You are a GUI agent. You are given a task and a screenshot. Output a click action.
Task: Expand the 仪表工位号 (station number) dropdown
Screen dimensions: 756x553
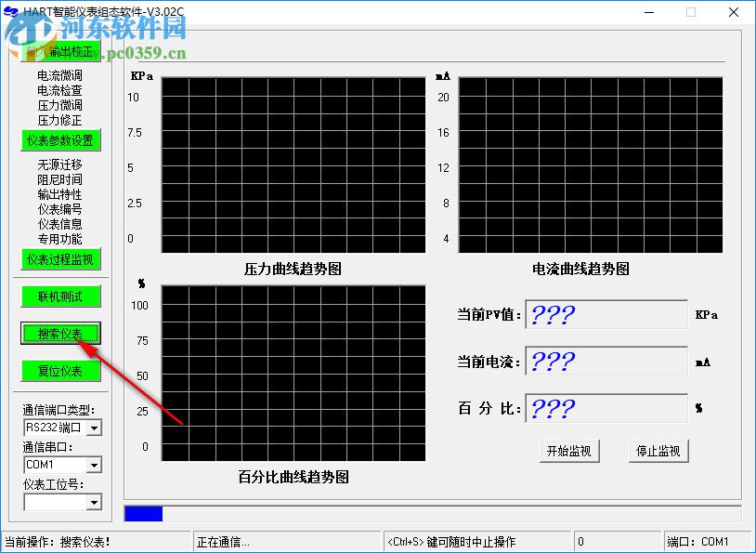pos(96,502)
